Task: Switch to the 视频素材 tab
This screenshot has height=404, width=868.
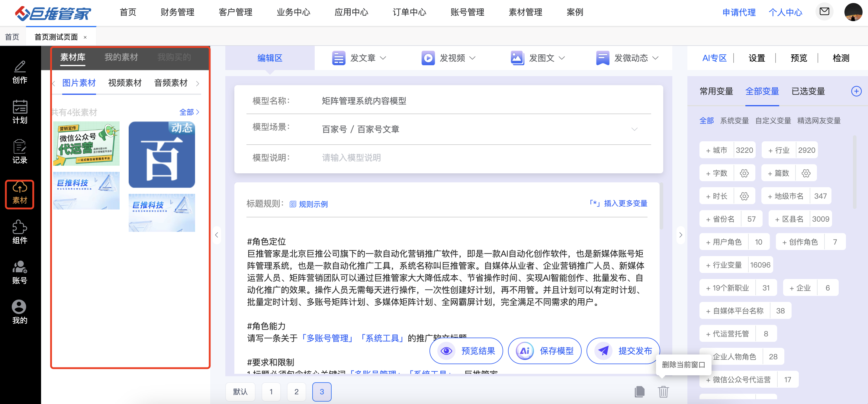Action: click(x=125, y=83)
